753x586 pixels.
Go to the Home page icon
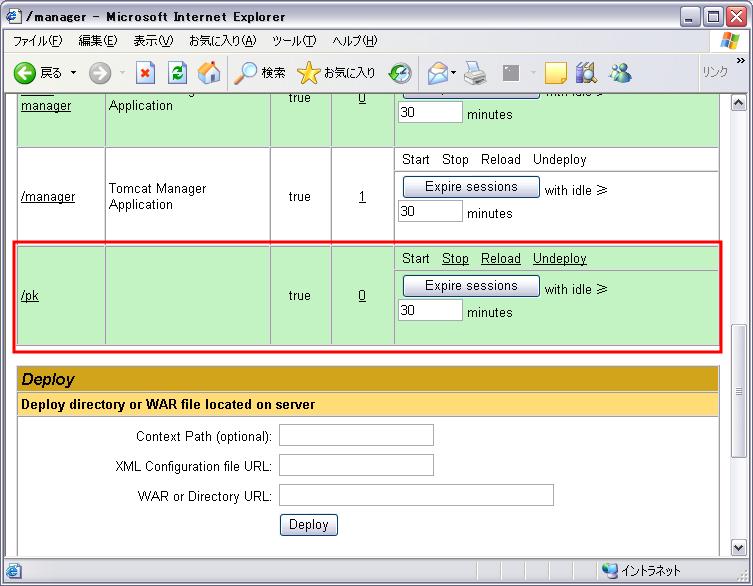point(209,73)
